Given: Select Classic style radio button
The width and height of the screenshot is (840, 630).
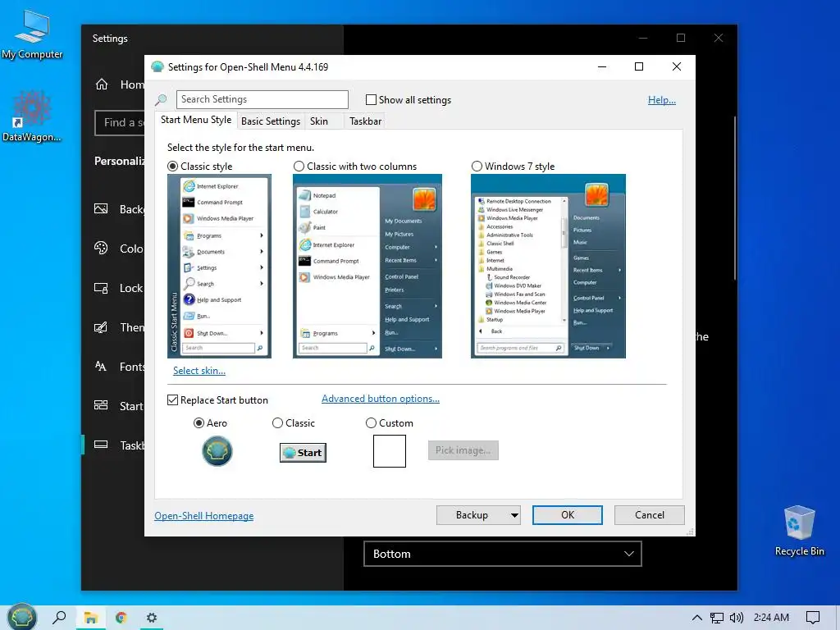Looking at the screenshot, I should tap(172, 166).
